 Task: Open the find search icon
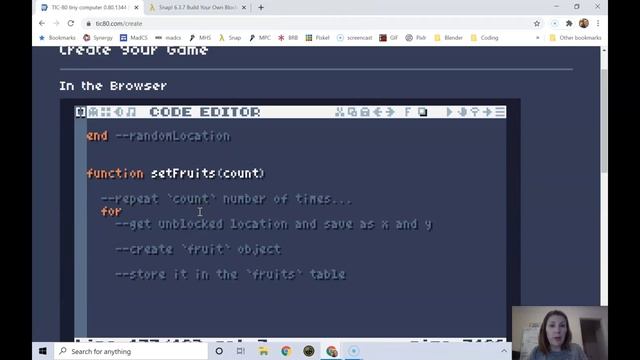coord(475,112)
